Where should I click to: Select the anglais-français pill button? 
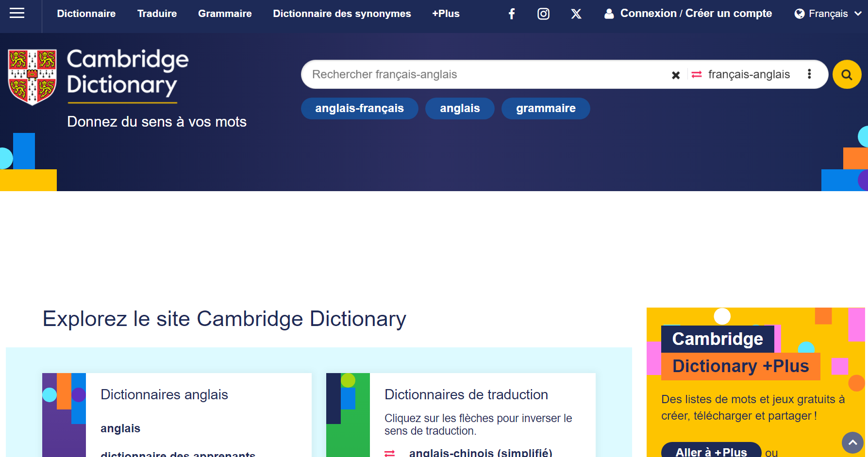pos(359,108)
